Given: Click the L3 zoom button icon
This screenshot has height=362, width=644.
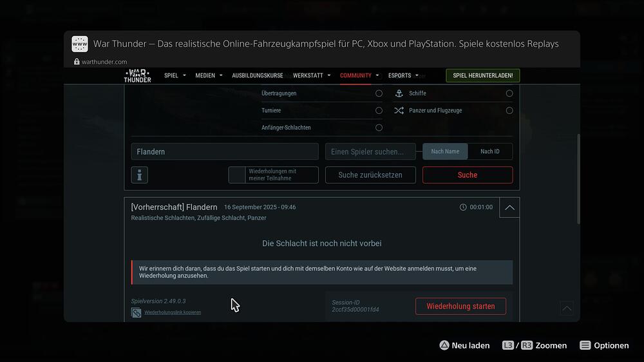Looking at the screenshot, I should click(x=508, y=345).
